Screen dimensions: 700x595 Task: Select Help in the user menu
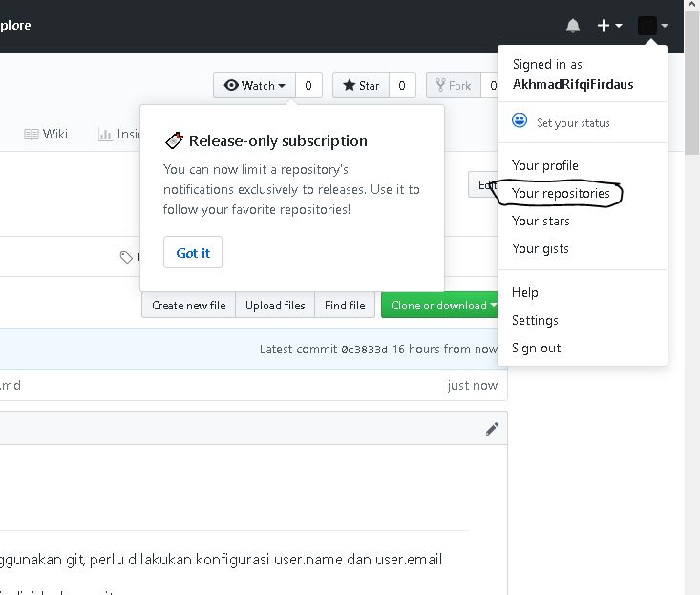point(524,292)
